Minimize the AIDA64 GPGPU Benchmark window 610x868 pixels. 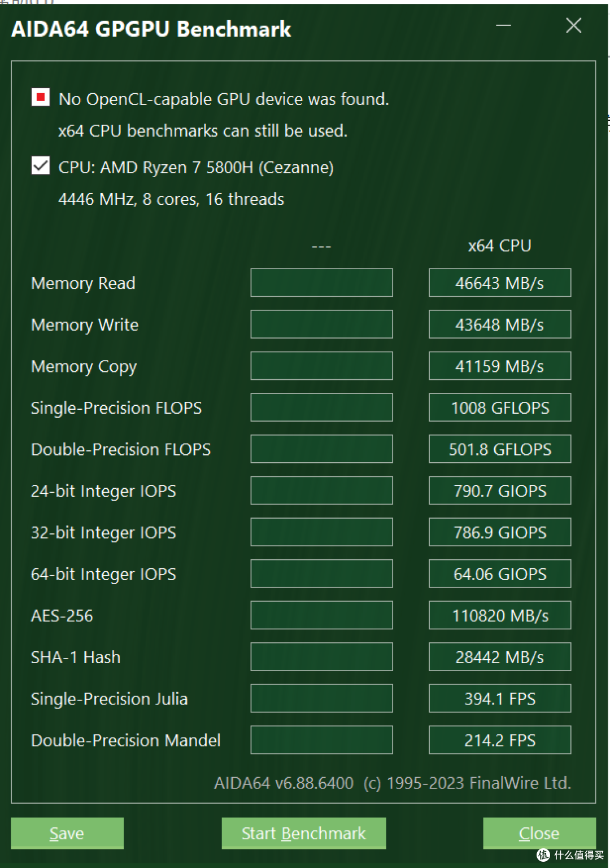pyautogui.click(x=503, y=25)
